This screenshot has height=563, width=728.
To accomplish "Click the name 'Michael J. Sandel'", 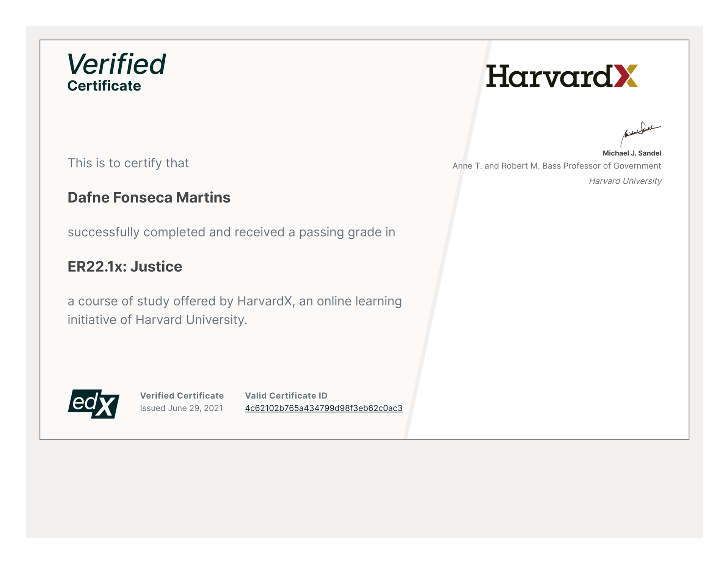I will 632,153.
